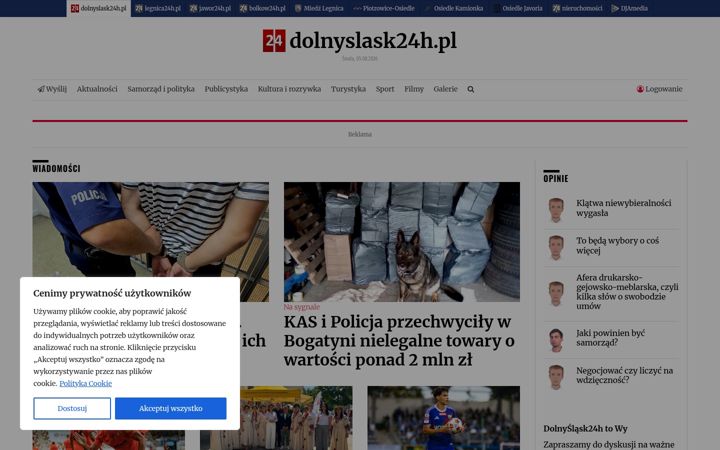Click the Akceptuj wszystko cookie button
The image size is (720, 450).
point(171,408)
